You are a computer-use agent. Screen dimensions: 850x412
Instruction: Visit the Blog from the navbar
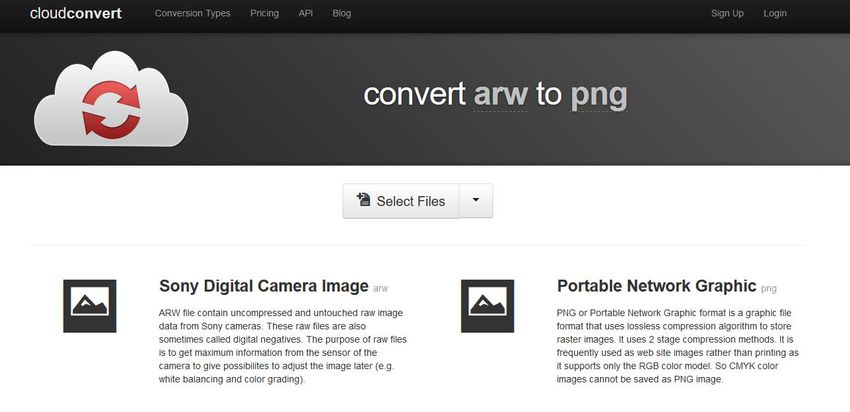pyautogui.click(x=341, y=14)
